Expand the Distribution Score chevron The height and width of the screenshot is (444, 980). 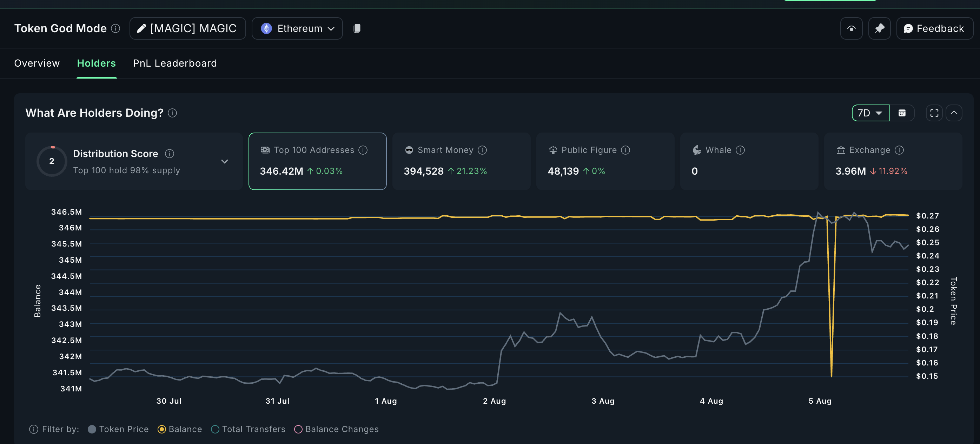224,161
